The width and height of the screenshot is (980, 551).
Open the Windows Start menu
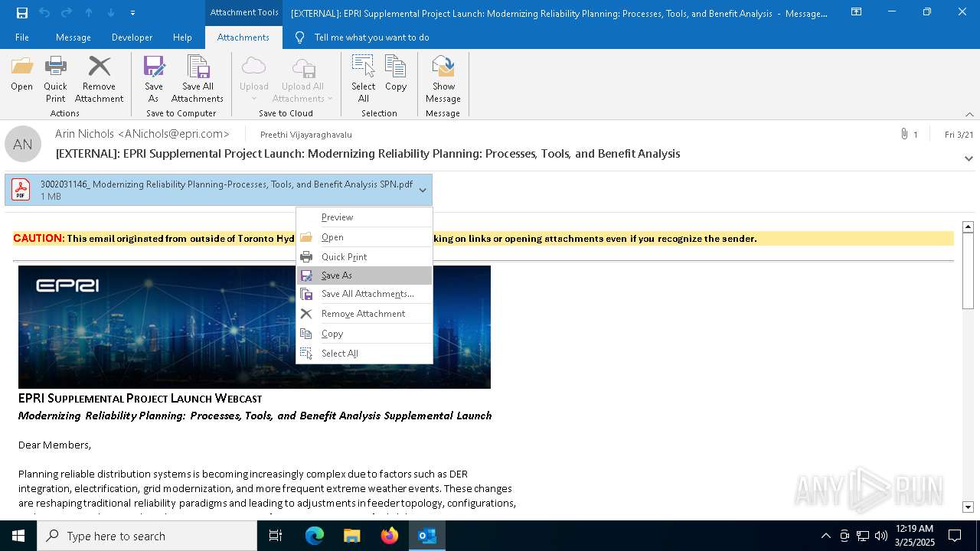tap(18, 536)
